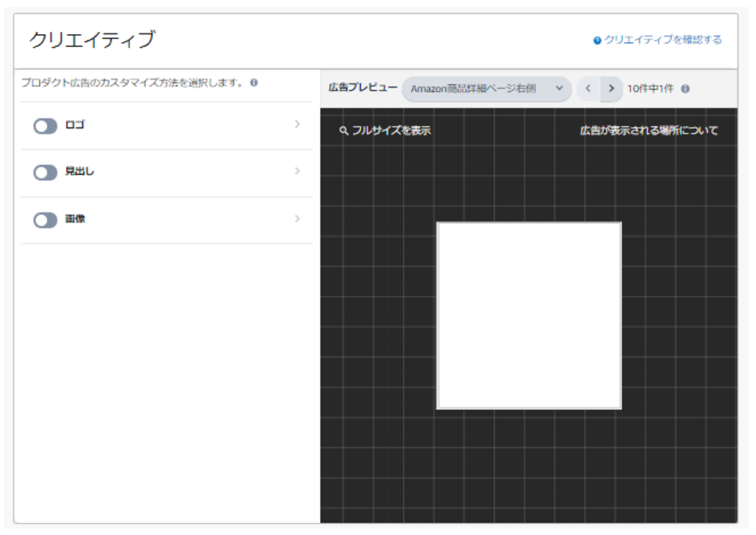The height and width of the screenshot is (535, 756).
Task: Click the 見出し label text
Action: point(80,171)
